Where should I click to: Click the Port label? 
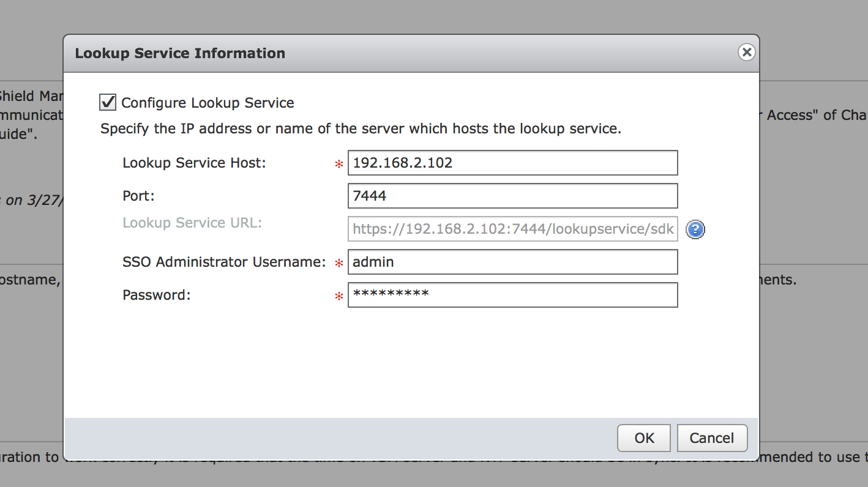click(138, 196)
